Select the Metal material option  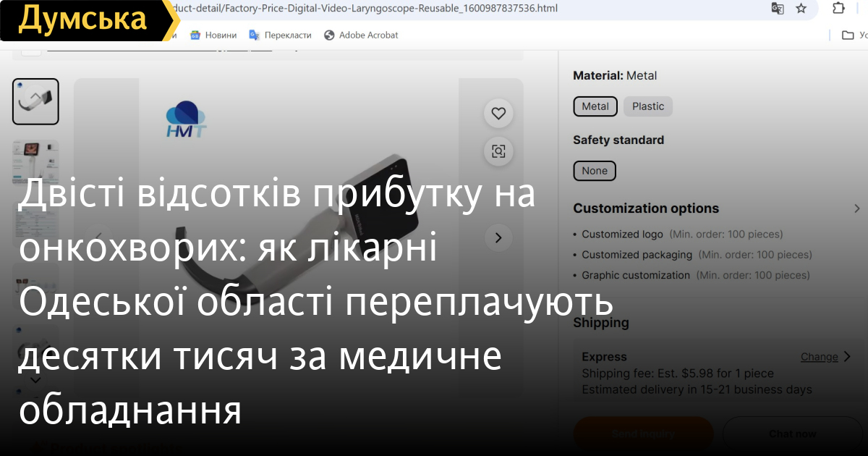pos(595,106)
